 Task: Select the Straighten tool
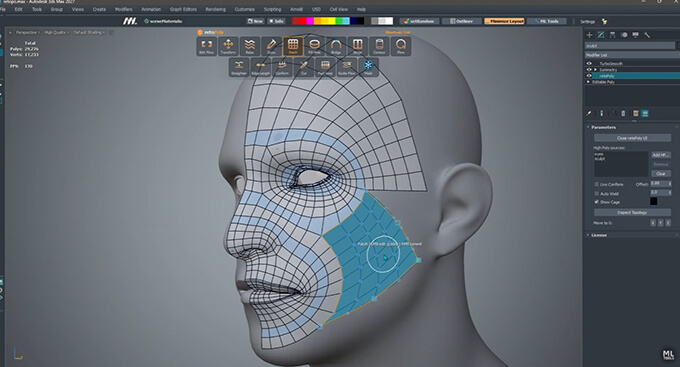239,67
